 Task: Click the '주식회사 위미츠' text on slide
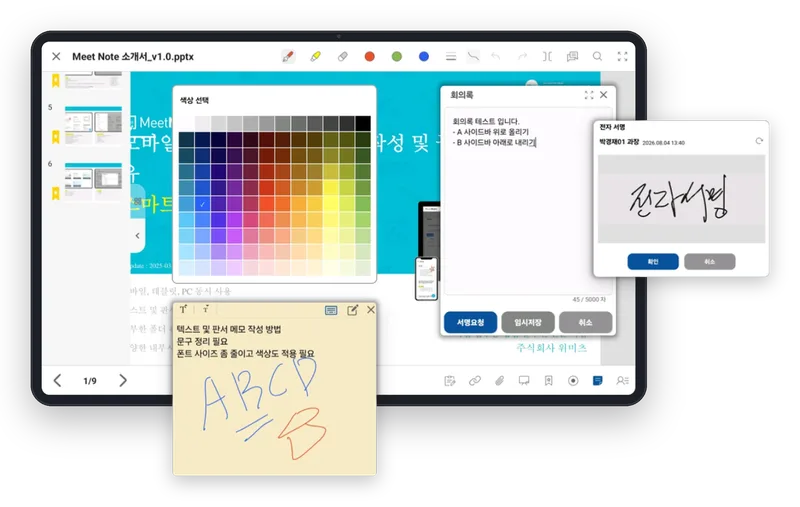552,348
